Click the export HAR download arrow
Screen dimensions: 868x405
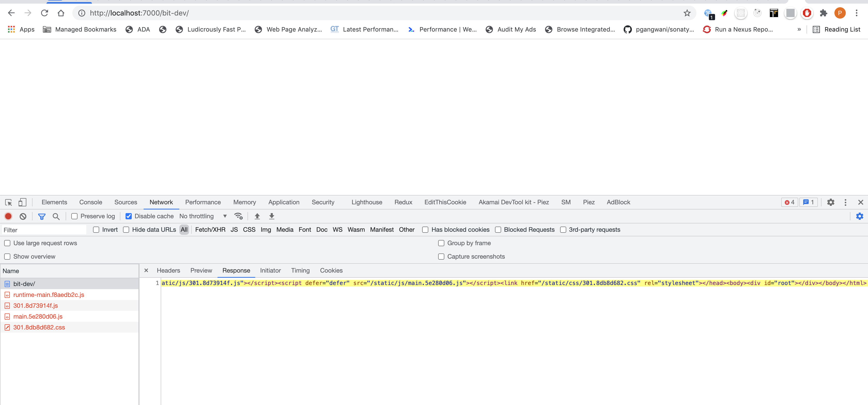pyautogui.click(x=272, y=216)
